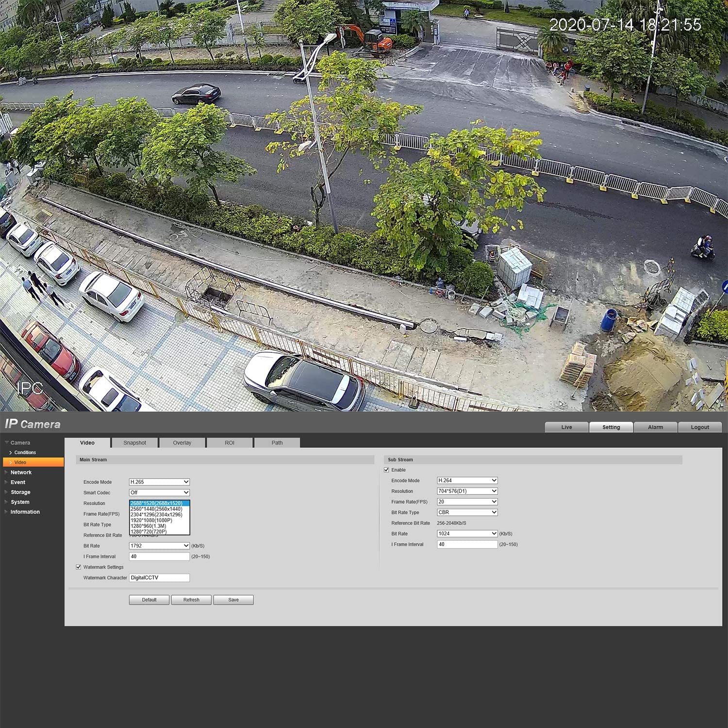Click Sub Stream I Frame Interval field
The height and width of the screenshot is (728, 728).
pyautogui.click(x=467, y=545)
